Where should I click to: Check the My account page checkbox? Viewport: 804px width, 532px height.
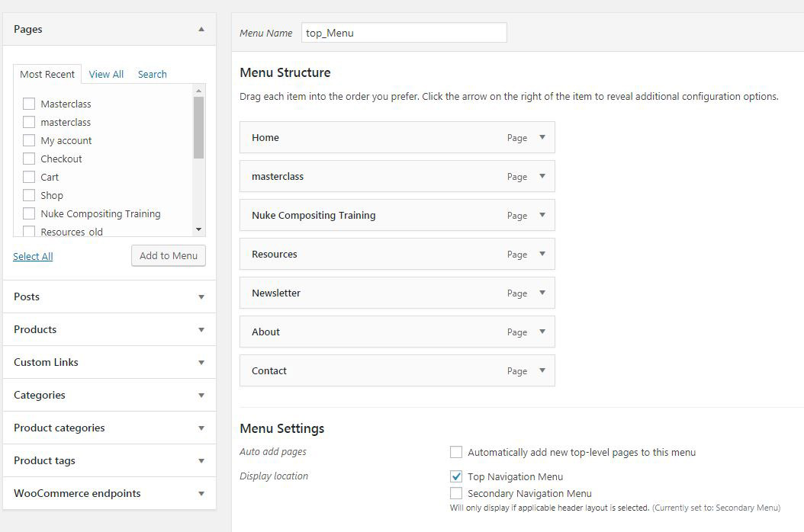[x=29, y=140]
